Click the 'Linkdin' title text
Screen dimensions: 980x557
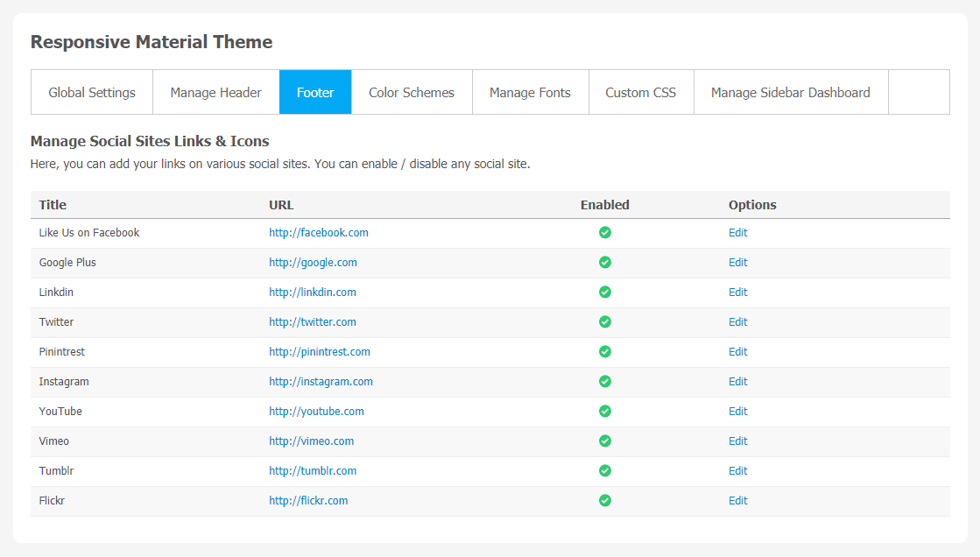[x=56, y=292]
